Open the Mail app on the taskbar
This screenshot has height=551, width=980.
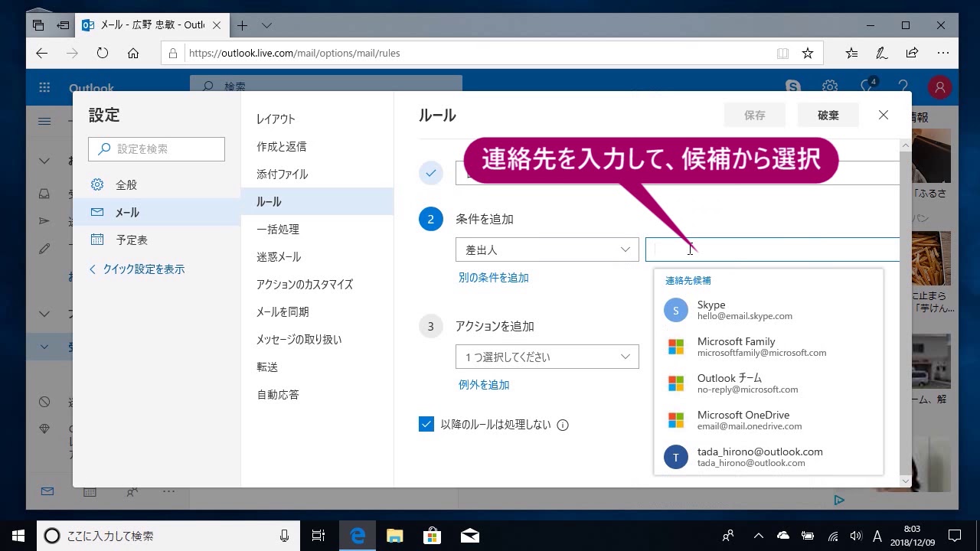tap(469, 536)
